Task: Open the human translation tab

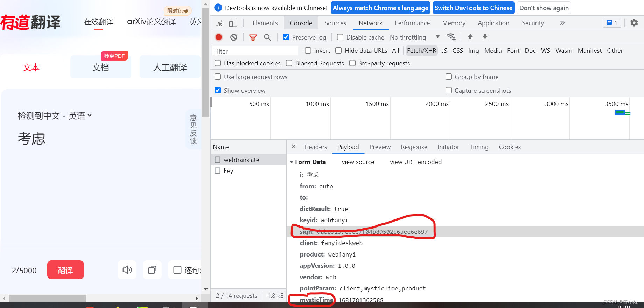Action: (x=170, y=67)
